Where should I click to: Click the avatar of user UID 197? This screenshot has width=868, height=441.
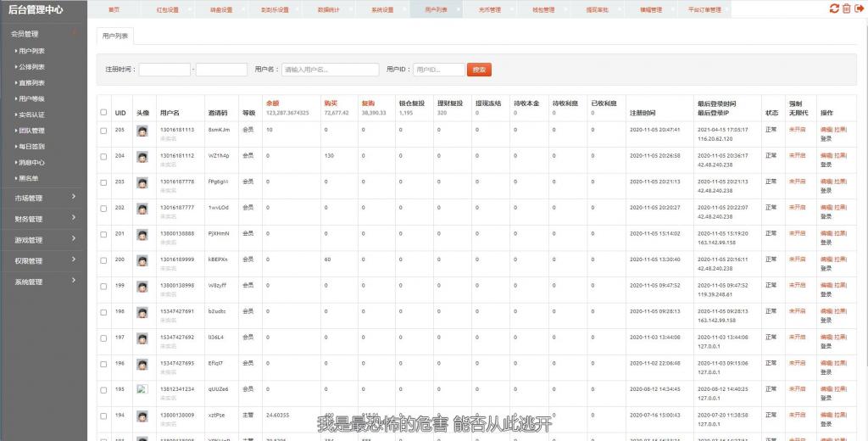click(142, 338)
